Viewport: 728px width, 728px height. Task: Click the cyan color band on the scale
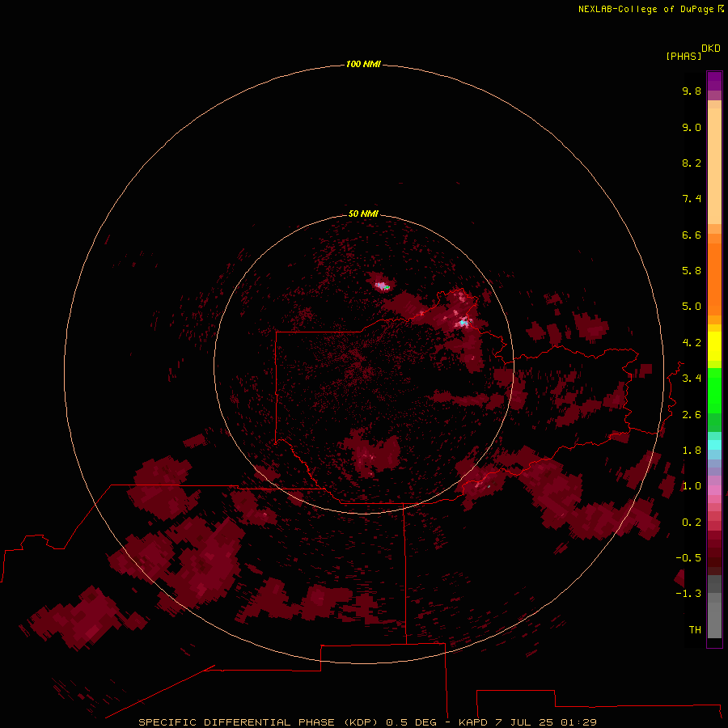coord(714,444)
